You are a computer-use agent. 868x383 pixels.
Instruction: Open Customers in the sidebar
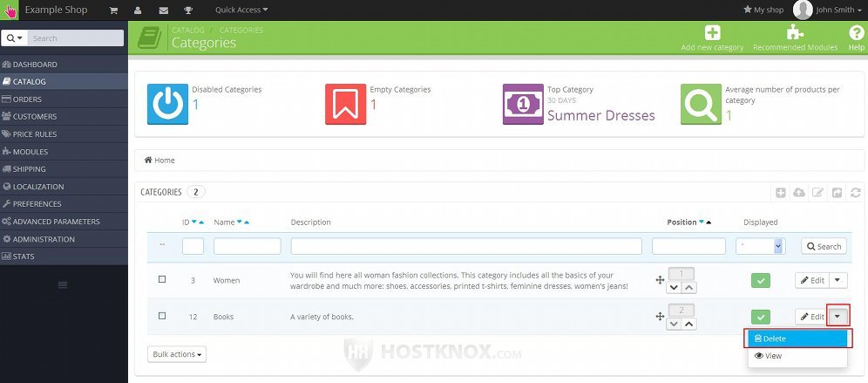click(64, 116)
